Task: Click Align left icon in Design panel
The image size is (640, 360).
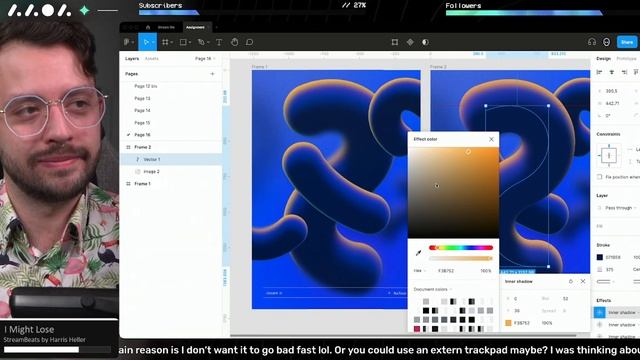Action: coord(599,72)
